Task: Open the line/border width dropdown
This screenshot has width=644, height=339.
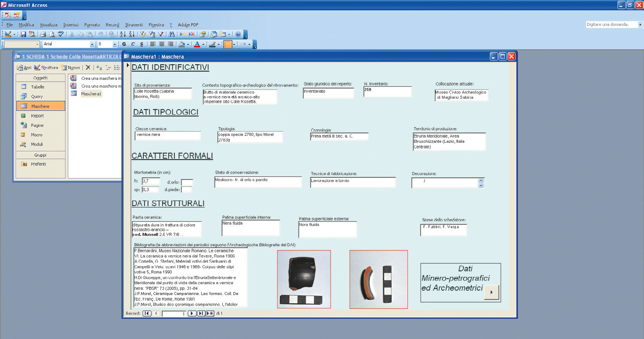Action: tap(234, 44)
